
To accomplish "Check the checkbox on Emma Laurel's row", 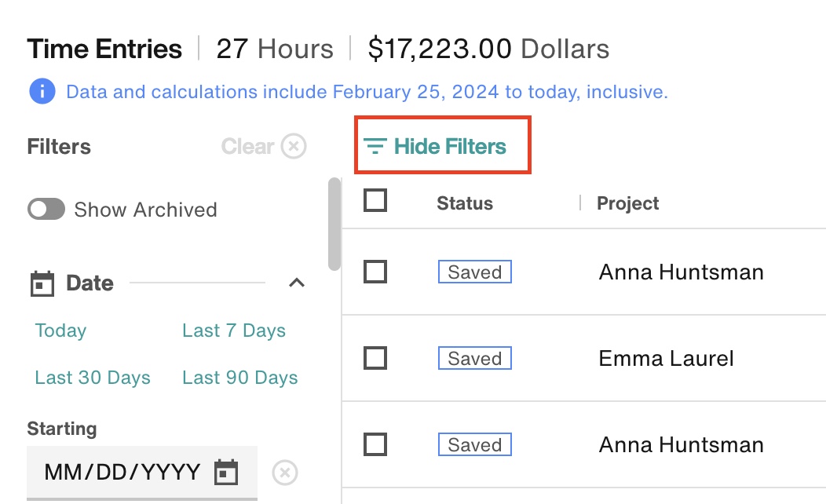I will point(375,358).
